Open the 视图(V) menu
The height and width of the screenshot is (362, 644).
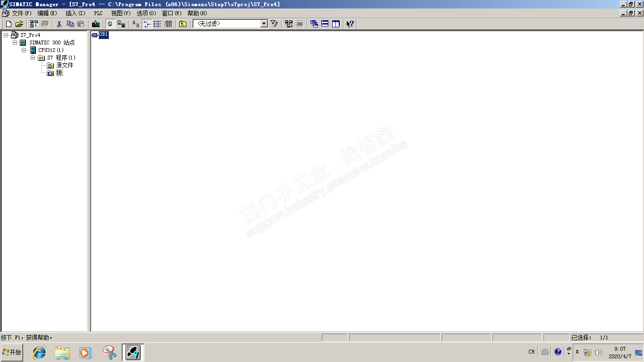121,13
